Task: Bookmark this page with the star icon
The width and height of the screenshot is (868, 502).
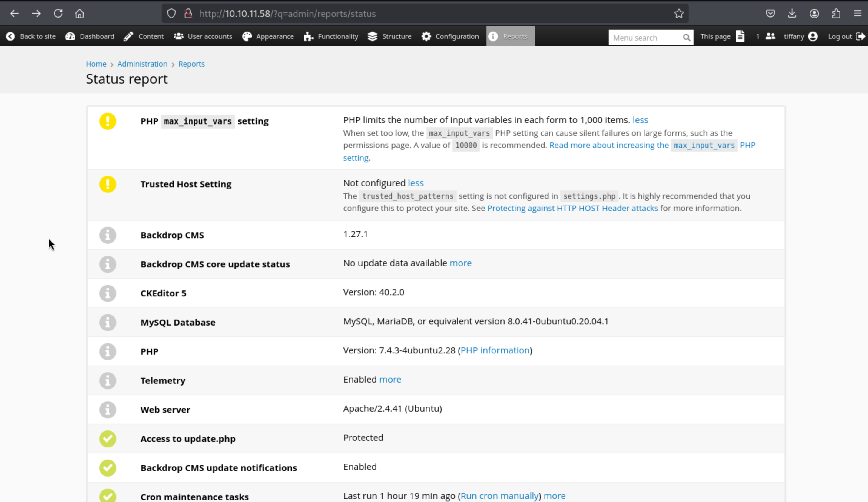Action: [x=678, y=13]
